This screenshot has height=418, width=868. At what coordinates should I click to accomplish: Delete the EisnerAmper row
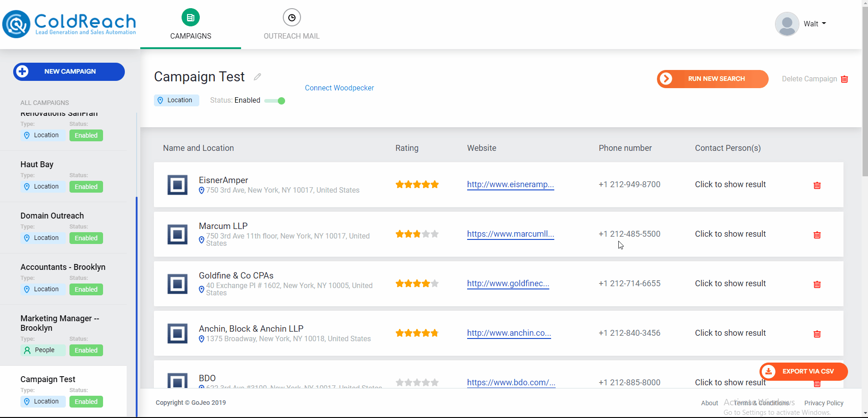click(x=817, y=185)
